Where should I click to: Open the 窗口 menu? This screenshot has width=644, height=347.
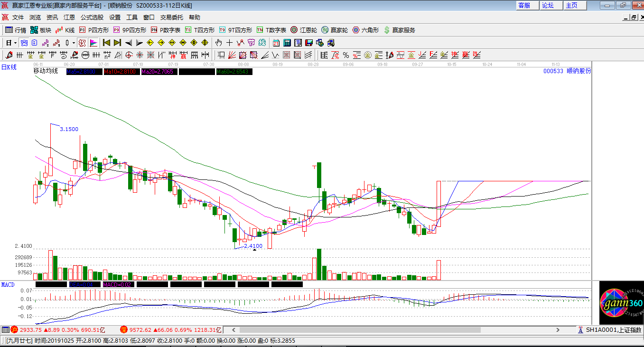pos(149,18)
